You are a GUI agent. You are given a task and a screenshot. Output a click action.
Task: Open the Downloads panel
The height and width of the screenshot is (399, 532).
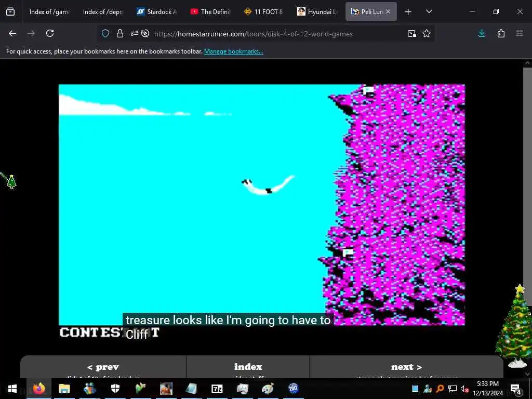tap(482, 33)
